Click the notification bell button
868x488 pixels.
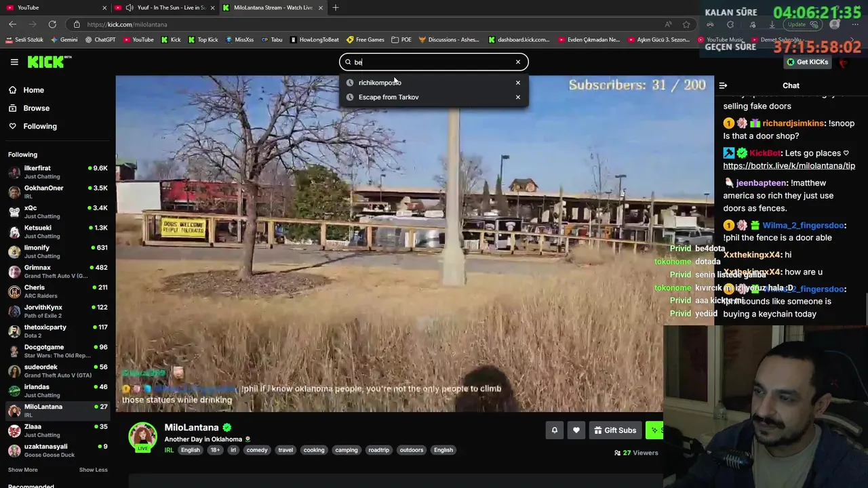[x=554, y=430]
